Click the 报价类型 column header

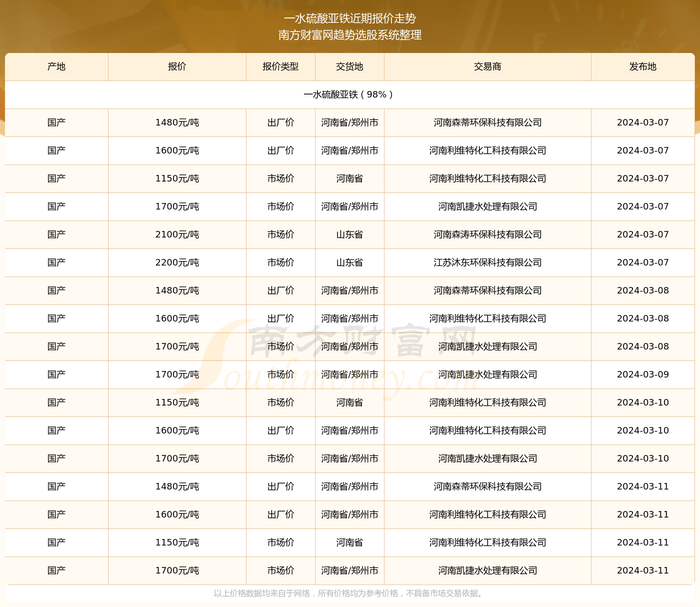click(280, 66)
